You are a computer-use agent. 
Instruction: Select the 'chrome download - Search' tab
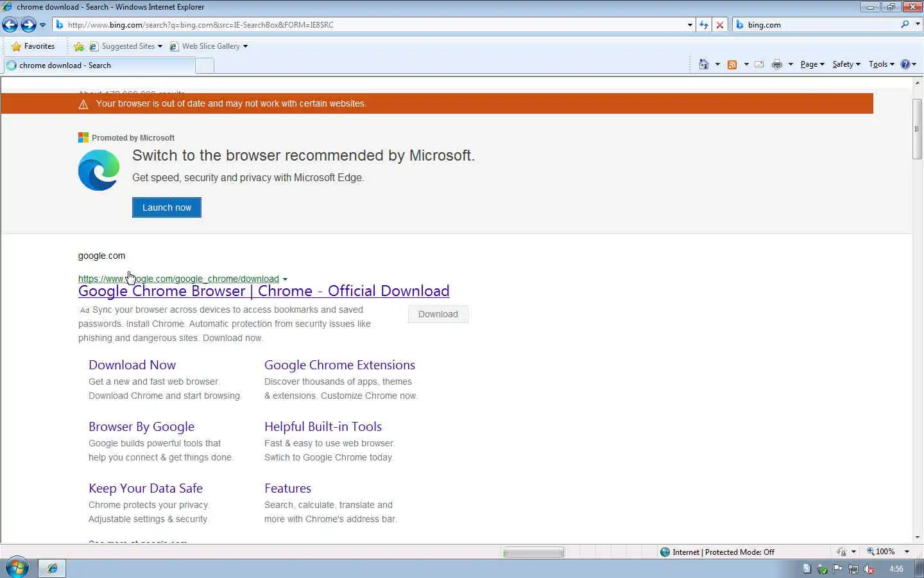(x=99, y=66)
